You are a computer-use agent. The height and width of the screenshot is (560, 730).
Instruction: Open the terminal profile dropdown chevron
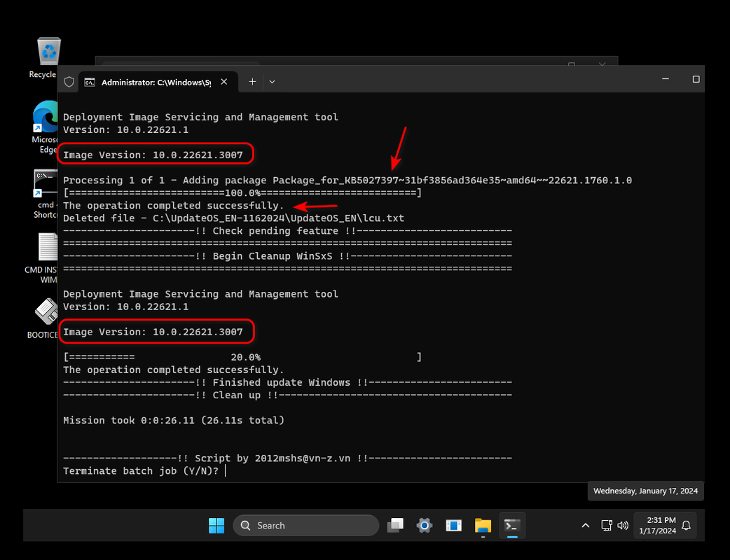[272, 82]
